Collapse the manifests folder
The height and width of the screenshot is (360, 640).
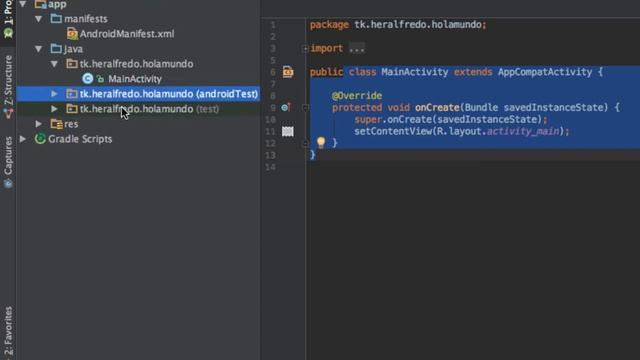click(x=39, y=19)
